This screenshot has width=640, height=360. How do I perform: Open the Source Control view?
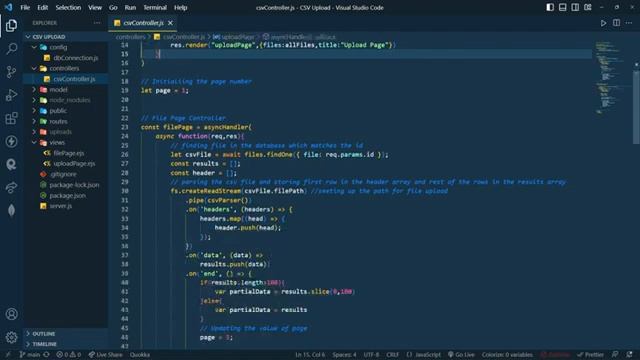pos(11,72)
